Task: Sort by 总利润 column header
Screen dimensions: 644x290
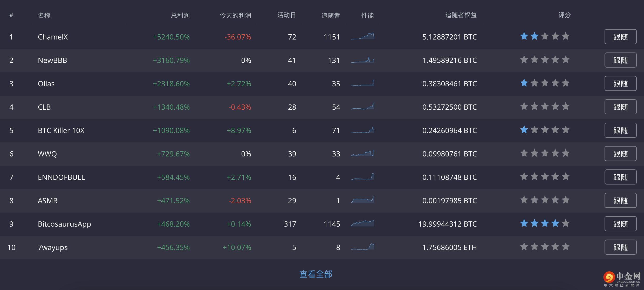Action: click(x=180, y=15)
